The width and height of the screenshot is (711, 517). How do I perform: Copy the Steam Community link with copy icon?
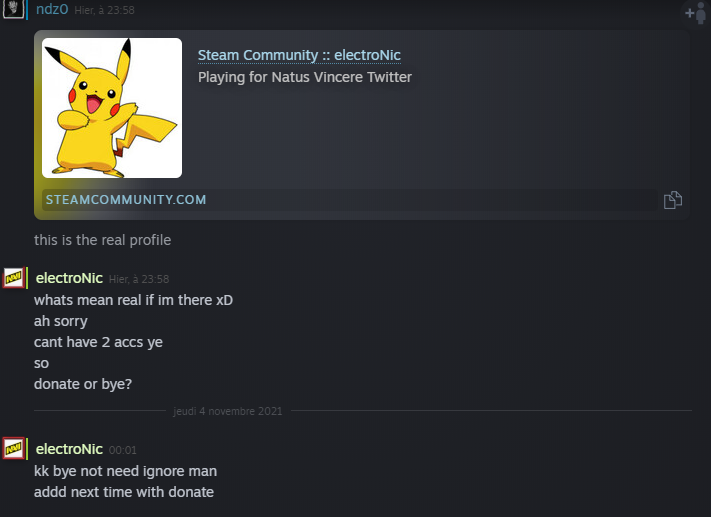[673, 200]
